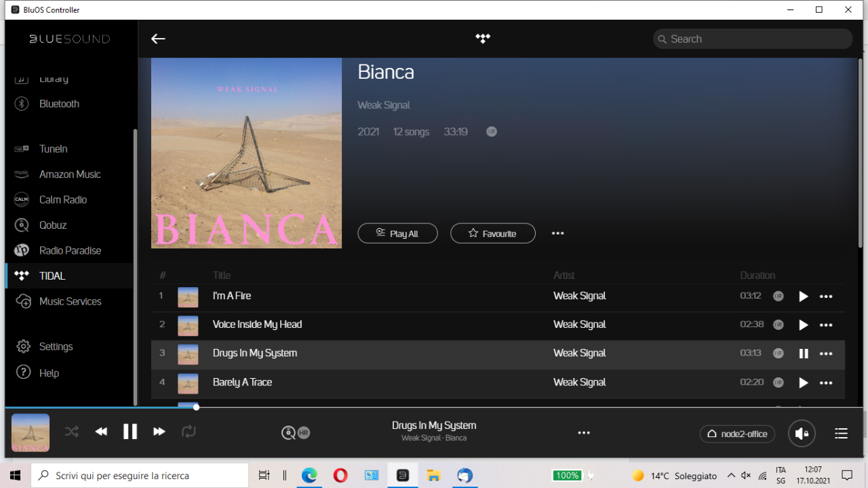Click Play All button
Viewport: 868px width, 488px height.
click(397, 233)
